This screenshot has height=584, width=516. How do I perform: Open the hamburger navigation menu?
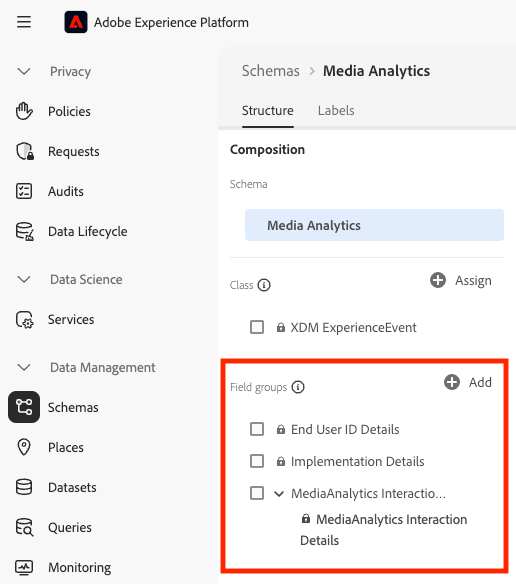tap(24, 22)
